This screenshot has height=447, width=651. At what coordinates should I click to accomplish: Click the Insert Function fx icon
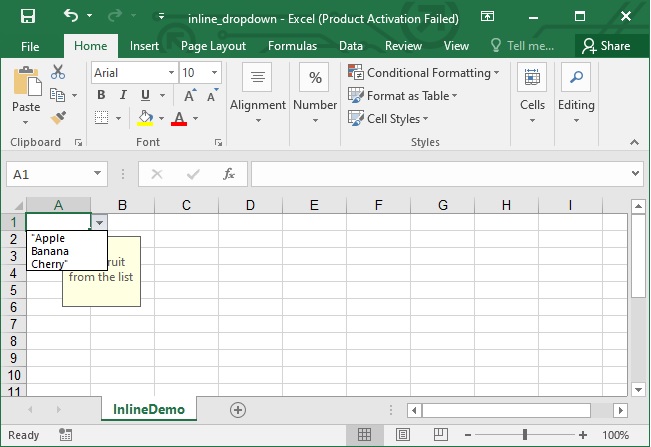point(228,174)
